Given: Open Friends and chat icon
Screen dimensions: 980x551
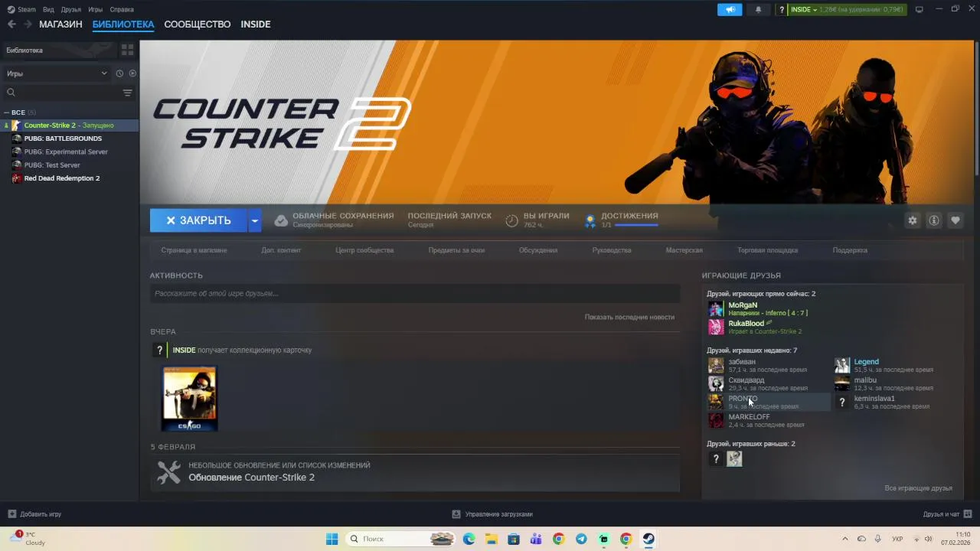Looking at the screenshot, I should coord(968,514).
